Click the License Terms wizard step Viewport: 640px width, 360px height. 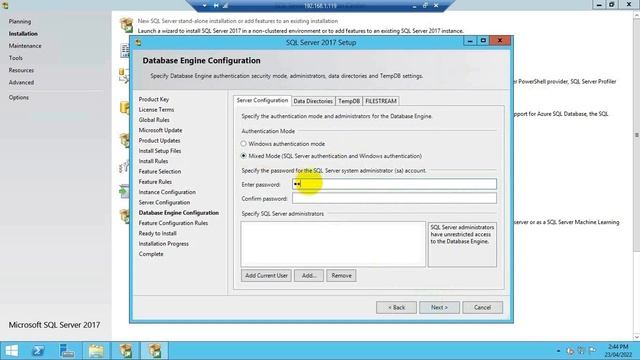[156, 110]
